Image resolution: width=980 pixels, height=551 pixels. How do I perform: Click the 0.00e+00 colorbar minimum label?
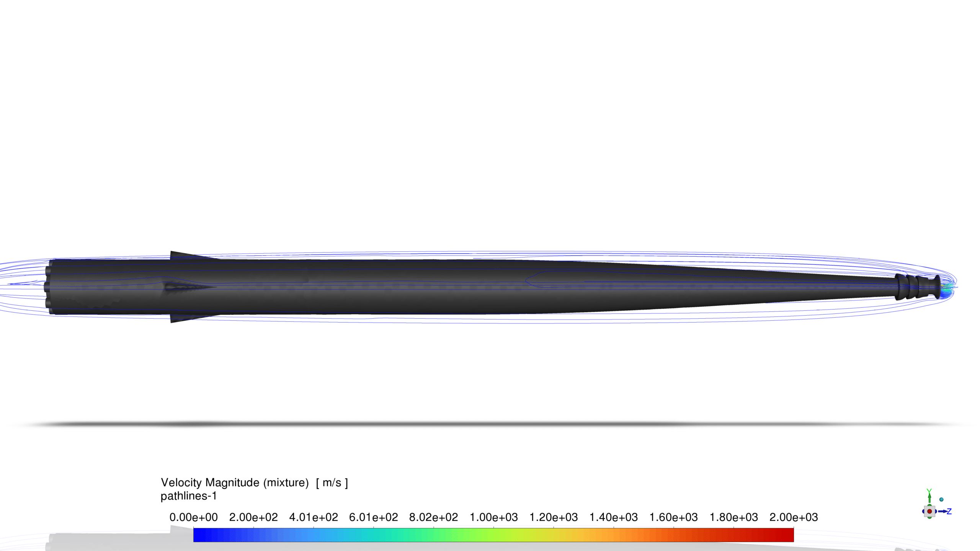click(193, 517)
